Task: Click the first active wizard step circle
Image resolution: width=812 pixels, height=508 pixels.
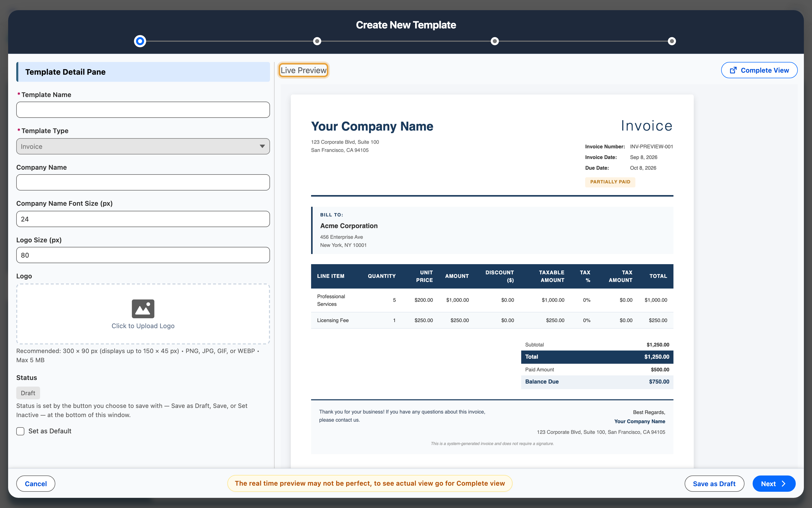Action: (x=140, y=41)
